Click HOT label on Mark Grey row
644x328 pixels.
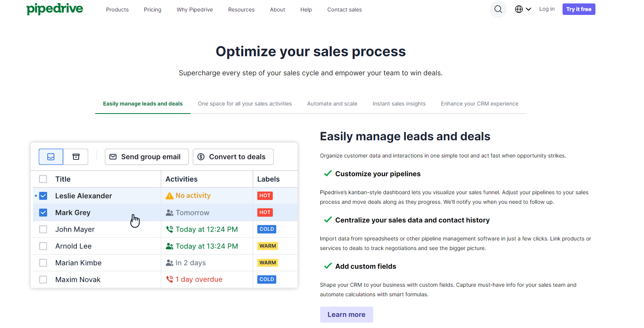(x=265, y=213)
